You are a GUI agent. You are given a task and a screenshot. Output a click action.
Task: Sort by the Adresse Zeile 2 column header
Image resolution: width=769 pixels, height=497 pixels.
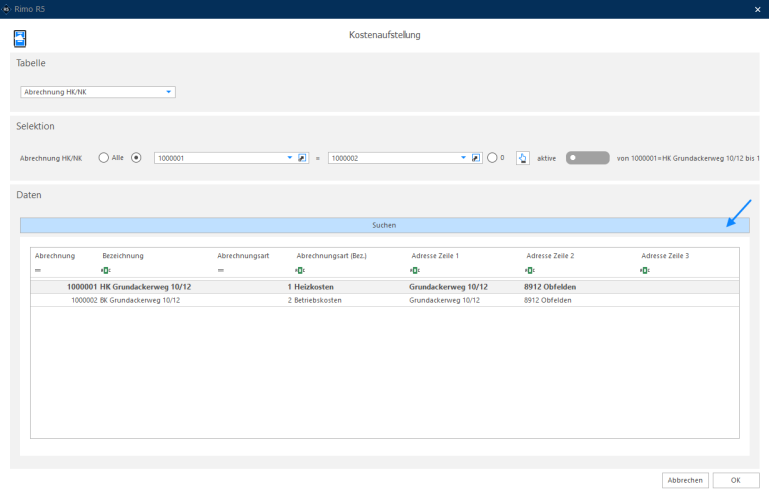[550, 256]
